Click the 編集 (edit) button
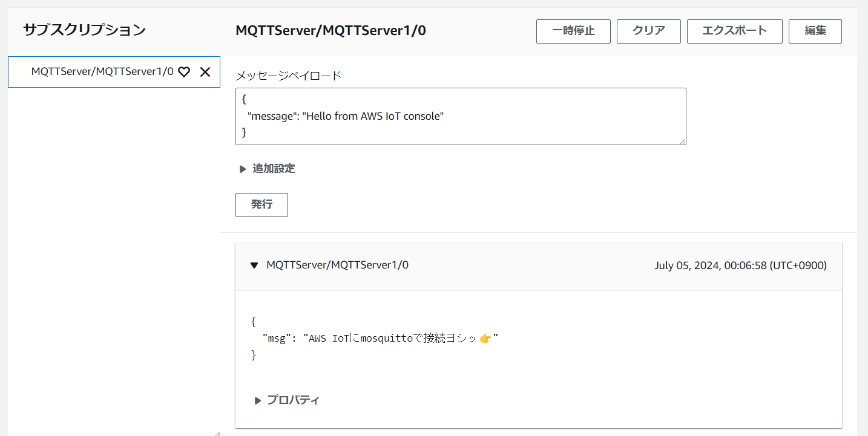Viewport: 868px width, 436px height. coord(815,31)
